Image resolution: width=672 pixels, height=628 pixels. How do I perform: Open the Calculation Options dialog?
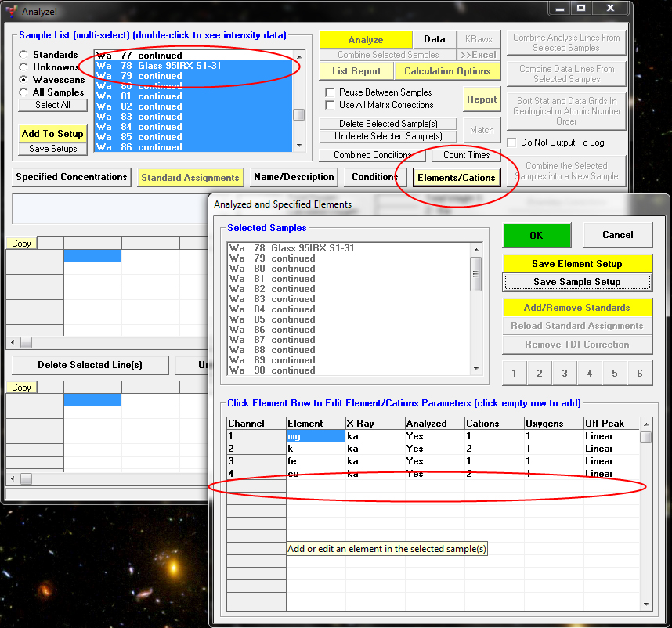[447, 71]
